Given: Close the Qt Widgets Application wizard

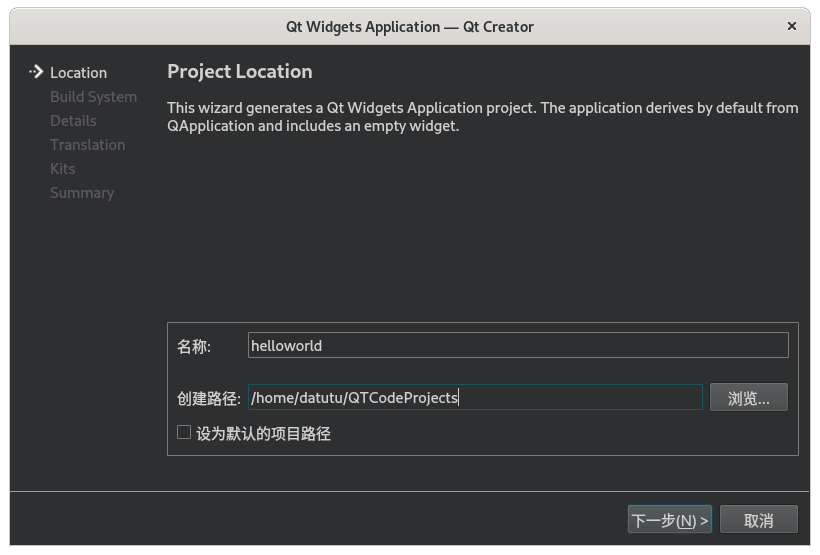Looking at the screenshot, I should click(792, 26).
